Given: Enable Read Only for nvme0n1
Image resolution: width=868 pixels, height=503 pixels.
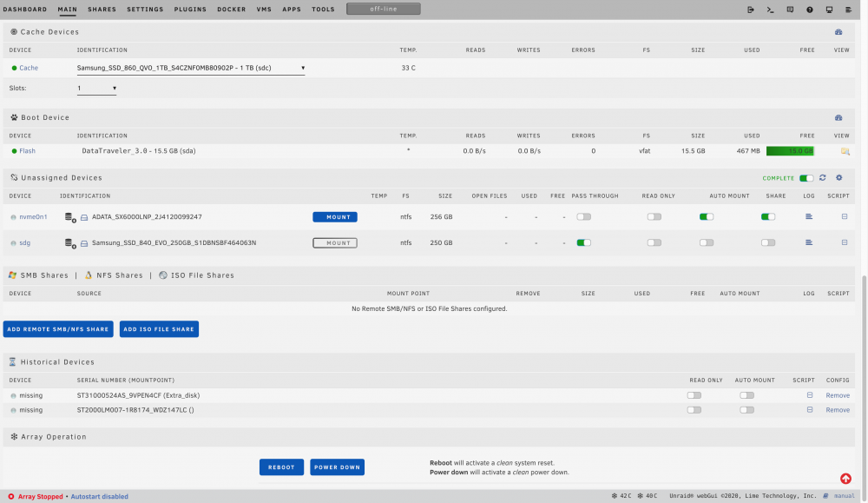Looking at the screenshot, I should coord(654,217).
